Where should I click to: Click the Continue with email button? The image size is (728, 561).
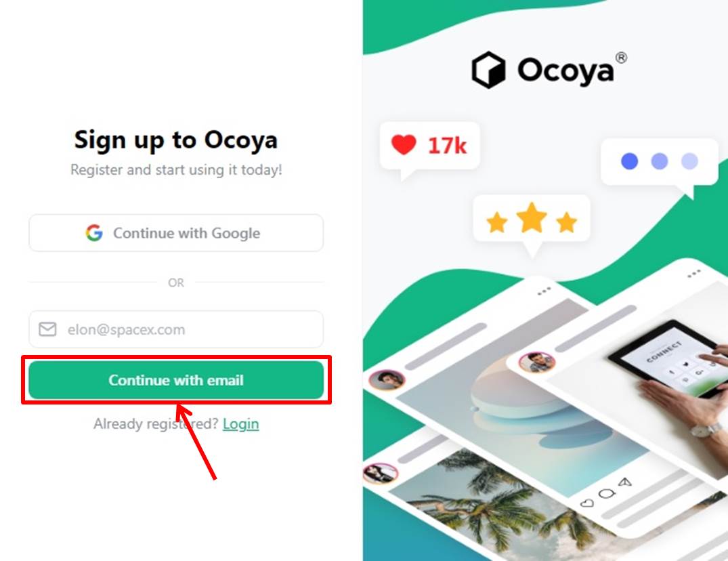[x=176, y=380]
